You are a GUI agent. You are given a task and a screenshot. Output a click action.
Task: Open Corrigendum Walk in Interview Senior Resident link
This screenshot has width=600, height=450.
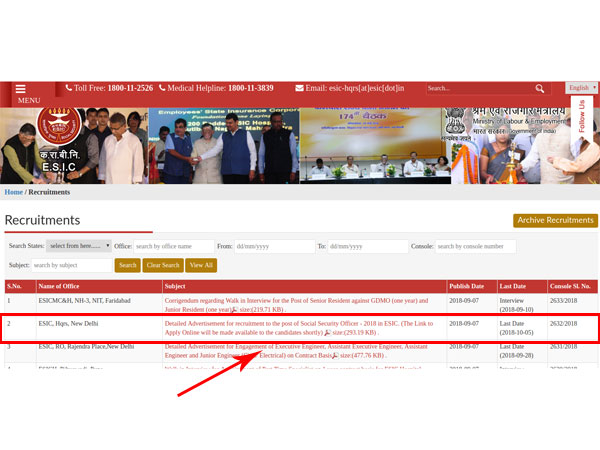pos(296,305)
